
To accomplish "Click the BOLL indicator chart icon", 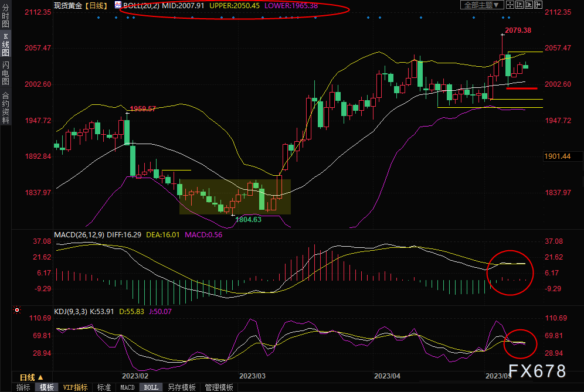I will pos(118,5).
